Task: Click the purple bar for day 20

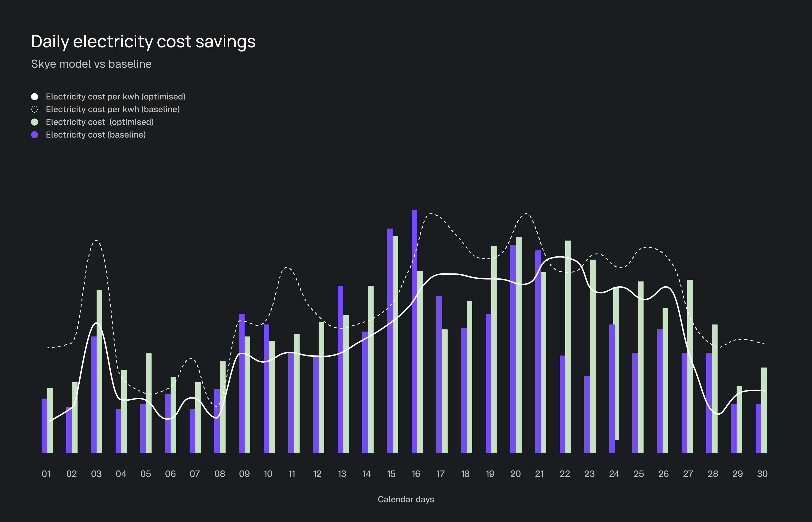Action: pyautogui.click(x=513, y=349)
